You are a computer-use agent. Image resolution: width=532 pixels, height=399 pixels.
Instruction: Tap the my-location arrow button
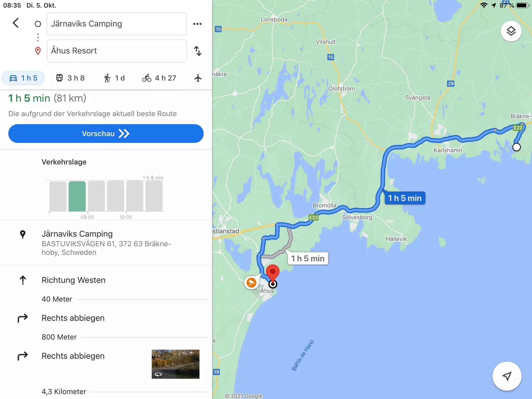coord(507,376)
